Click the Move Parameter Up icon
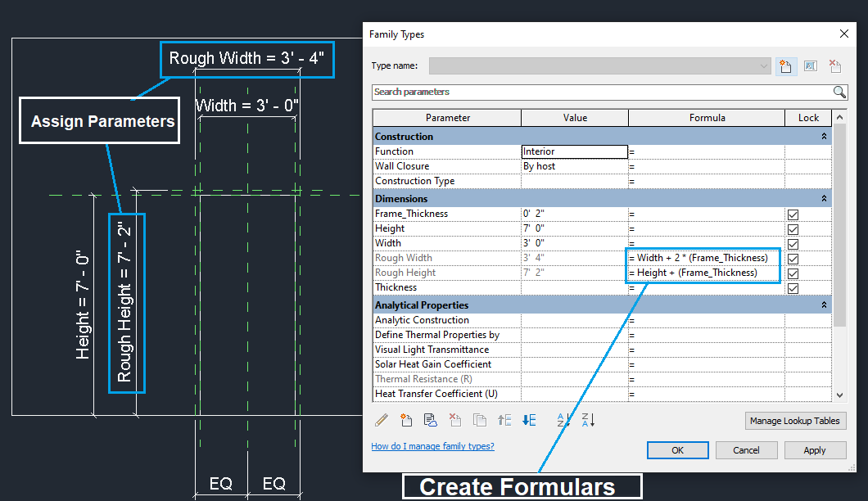868x501 pixels. [504, 420]
